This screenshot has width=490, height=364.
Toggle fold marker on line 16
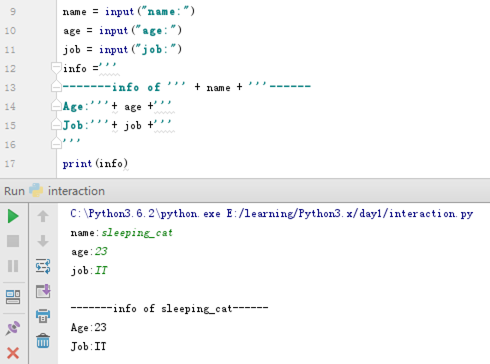coord(56,143)
